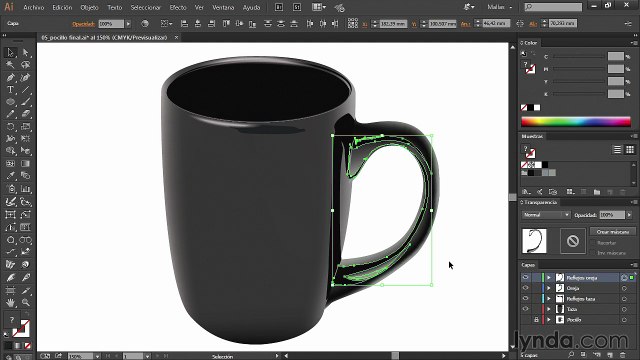Expand the Oreja layer
This screenshot has width=640, height=360.
click(549, 288)
